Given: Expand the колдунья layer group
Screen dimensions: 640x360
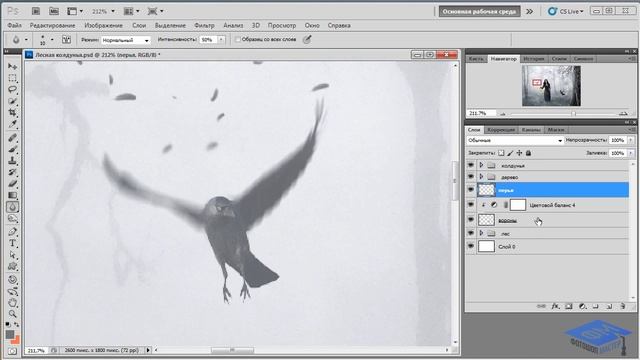Looking at the screenshot, I should [481, 165].
